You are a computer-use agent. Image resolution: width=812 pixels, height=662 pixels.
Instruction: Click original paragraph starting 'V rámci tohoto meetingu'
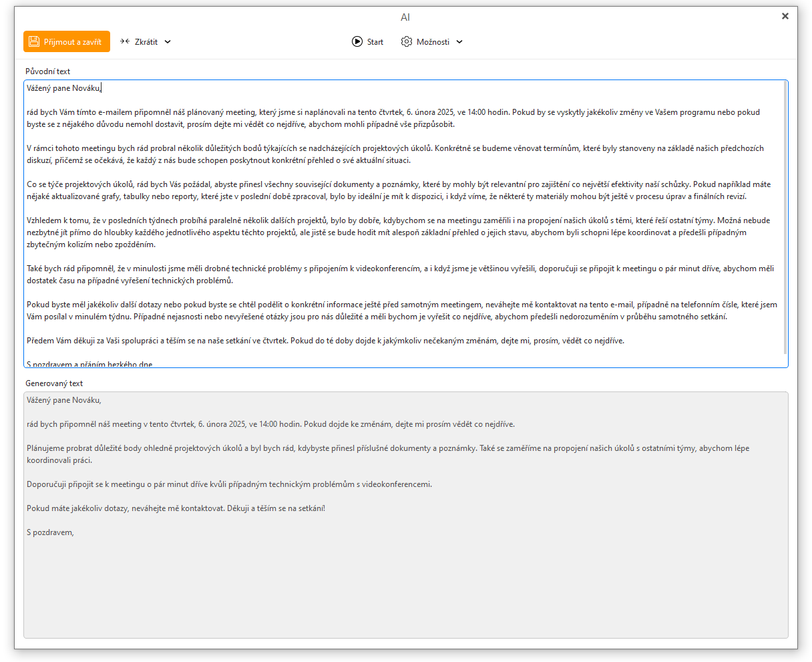(395, 154)
